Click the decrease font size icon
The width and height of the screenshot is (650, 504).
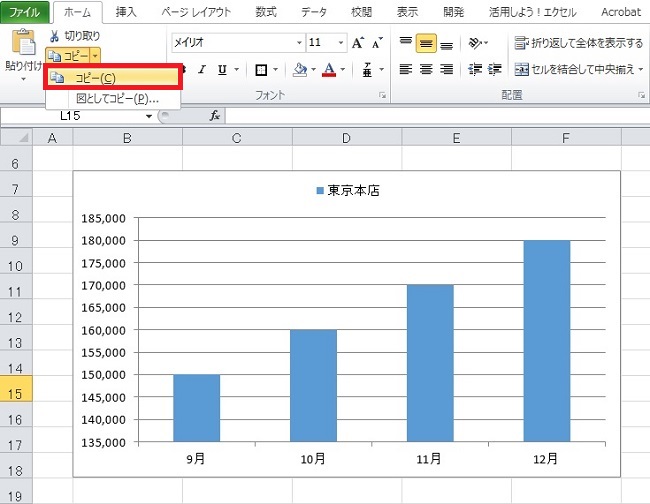[376, 43]
